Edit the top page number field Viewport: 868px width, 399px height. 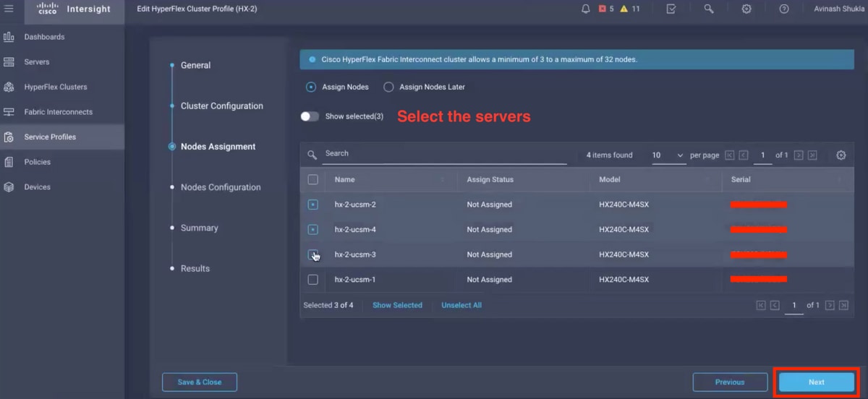(762, 155)
